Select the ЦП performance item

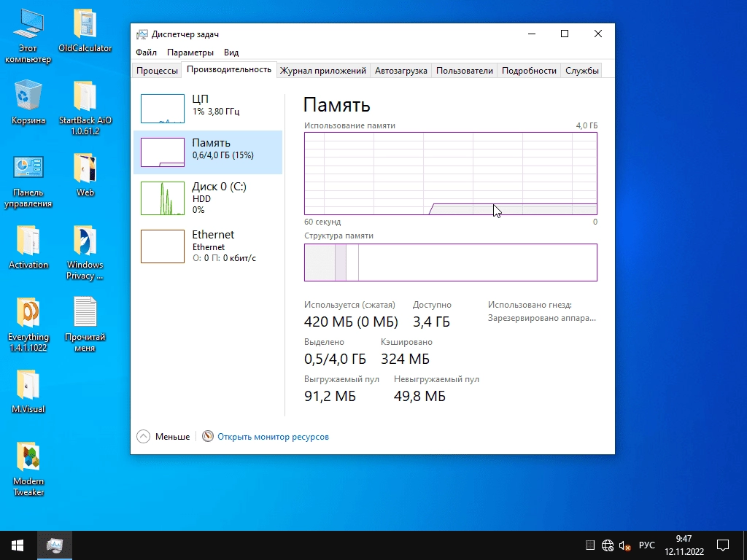pos(208,108)
